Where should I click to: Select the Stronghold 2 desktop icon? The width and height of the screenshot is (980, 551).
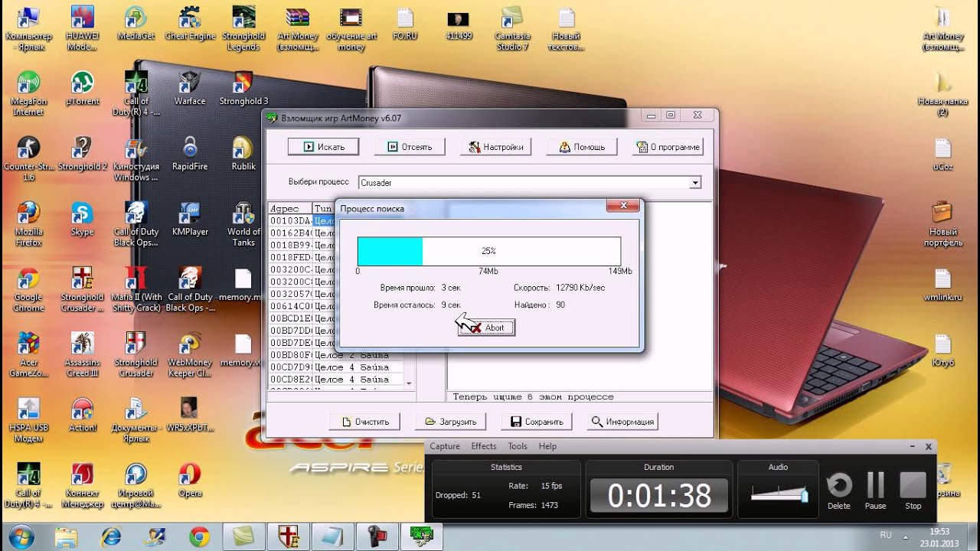tap(83, 155)
